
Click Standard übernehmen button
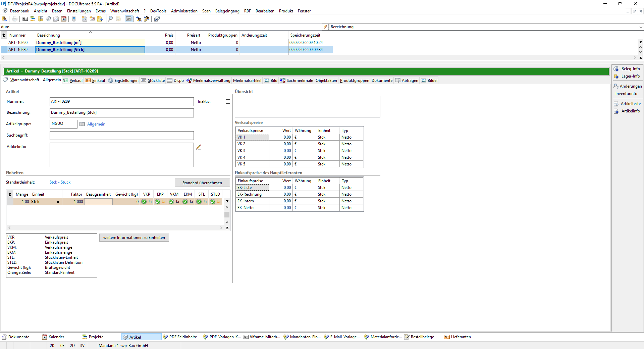202,183
